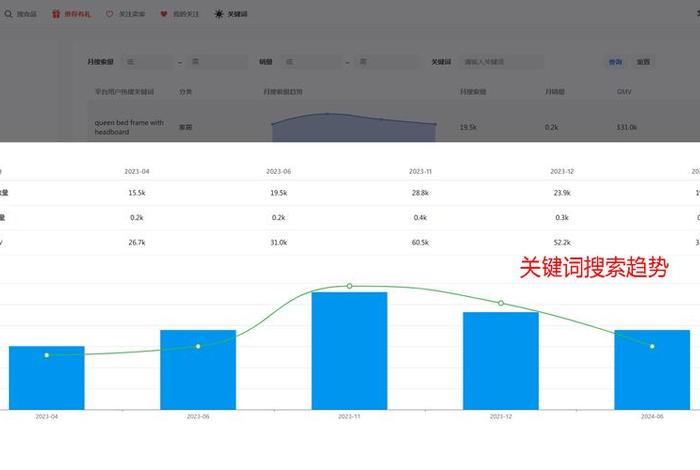The width and height of the screenshot is (700, 470).
Task: Click the 2023-06 column header in data table
Action: (x=279, y=171)
